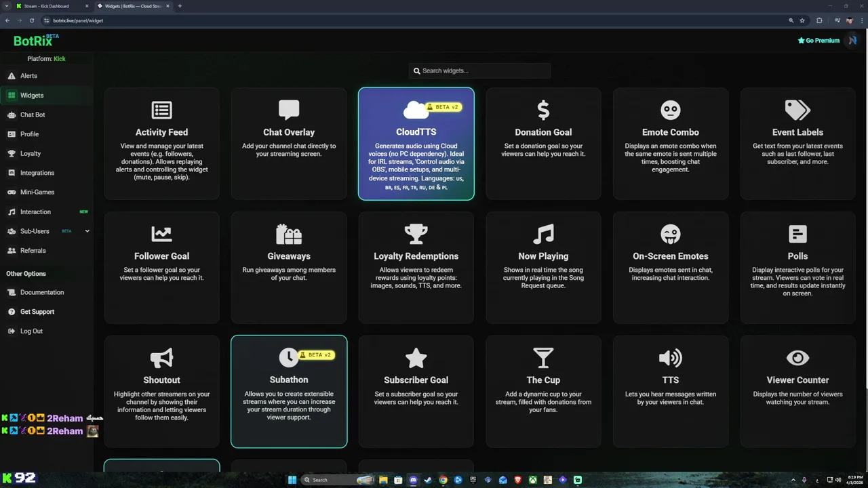The image size is (868, 488).
Task: Click the Loyalty Redemptions trophy icon
Action: click(416, 234)
